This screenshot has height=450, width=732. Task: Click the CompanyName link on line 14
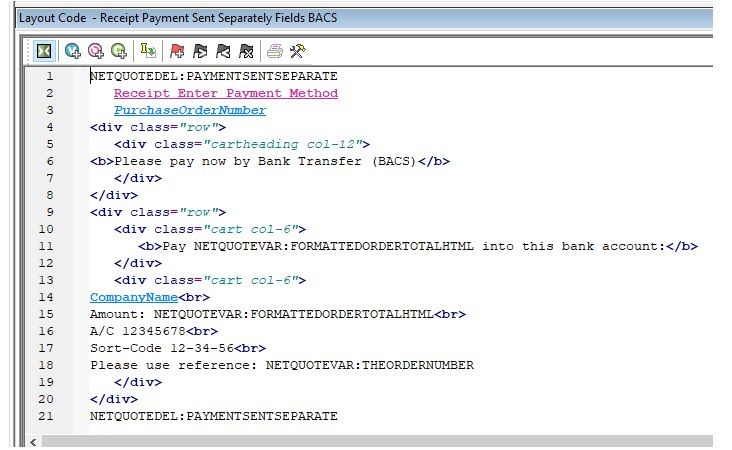[133, 297]
